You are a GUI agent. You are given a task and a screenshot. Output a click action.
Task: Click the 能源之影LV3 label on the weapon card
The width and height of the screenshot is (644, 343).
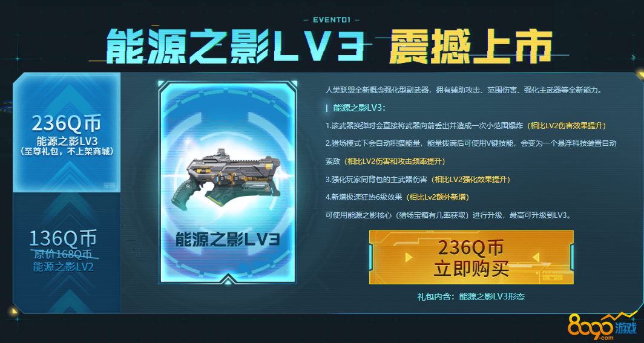point(228,240)
